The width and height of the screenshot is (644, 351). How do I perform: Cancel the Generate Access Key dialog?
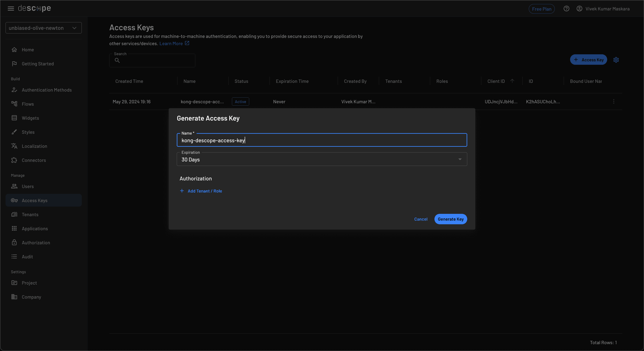tap(421, 219)
